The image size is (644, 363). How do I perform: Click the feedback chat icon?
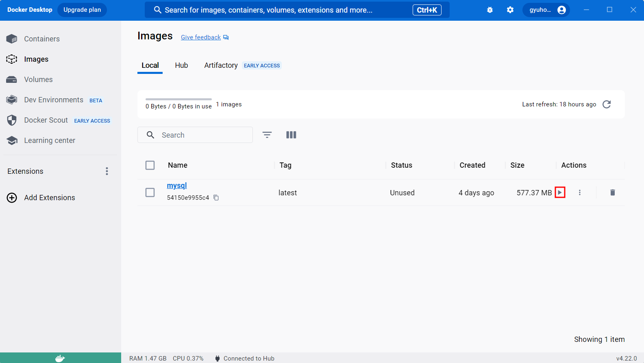[x=226, y=37]
